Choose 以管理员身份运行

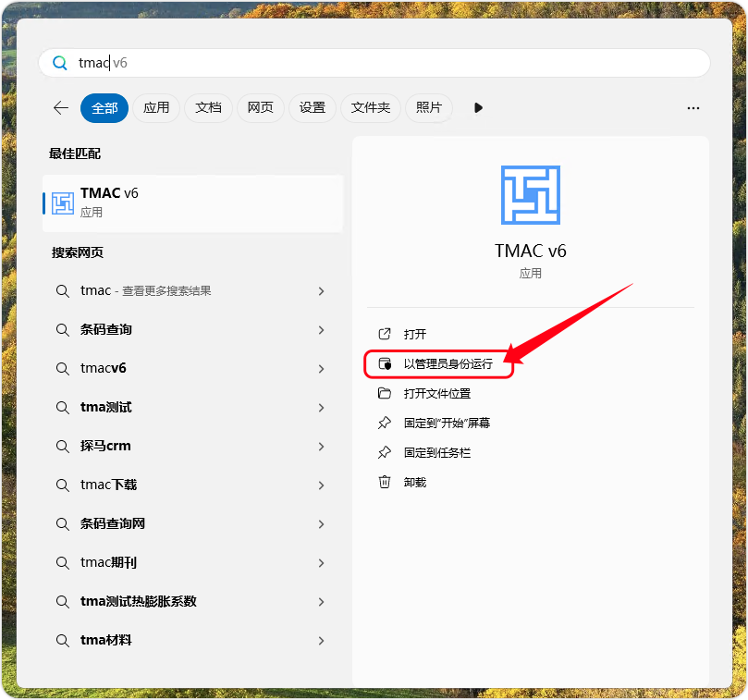[x=448, y=364]
